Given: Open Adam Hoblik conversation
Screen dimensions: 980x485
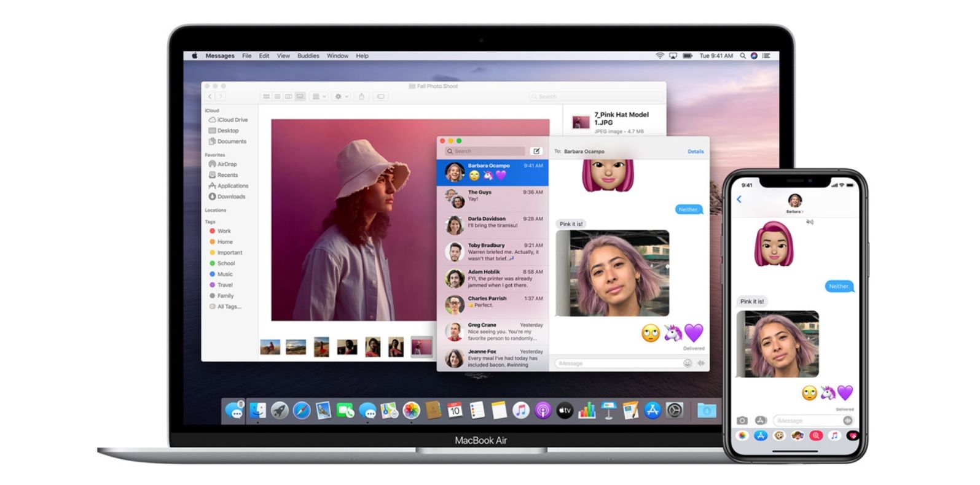Looking at the screenshot, I should (x=493, y=278).
